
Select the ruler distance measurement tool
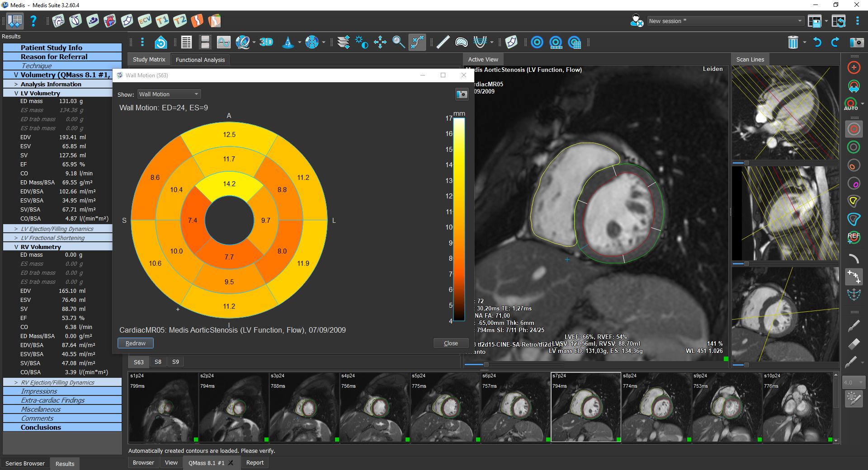click(x=443, y=42)
